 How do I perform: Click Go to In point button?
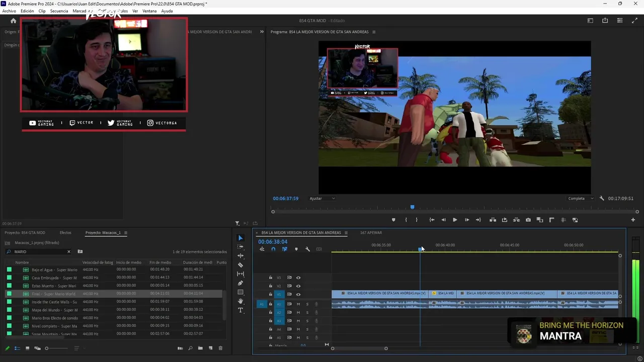point(432,220)
